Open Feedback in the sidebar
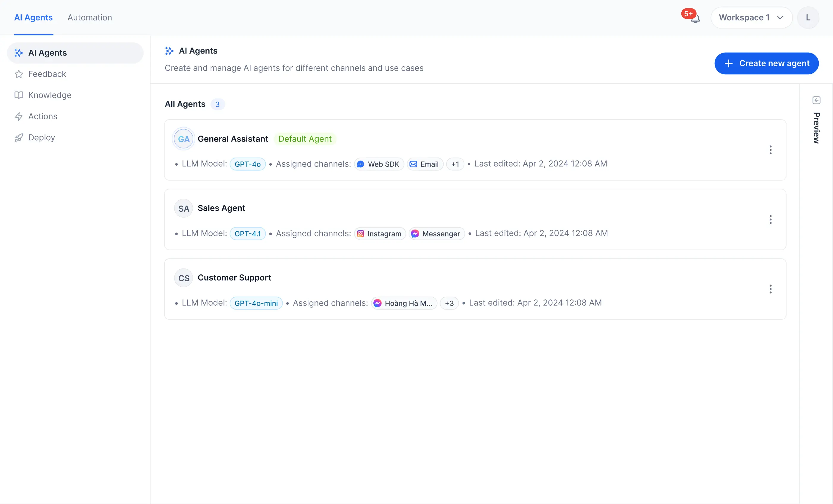The image size is (833, 504). coord(47,74)
